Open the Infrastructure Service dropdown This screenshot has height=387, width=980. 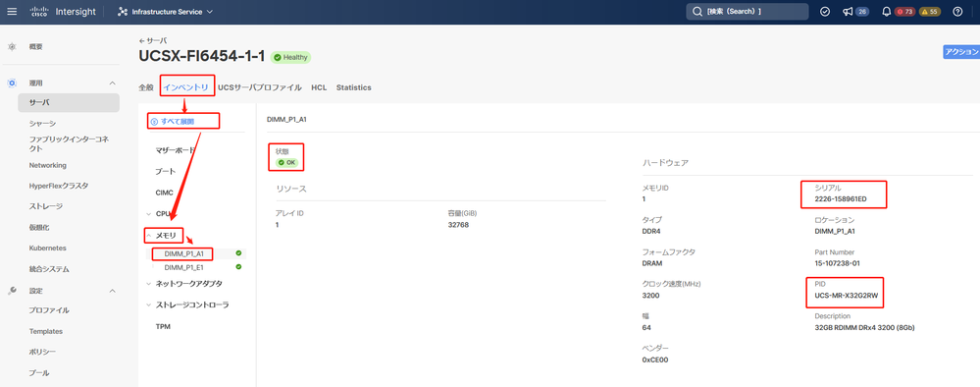(166, 11)
